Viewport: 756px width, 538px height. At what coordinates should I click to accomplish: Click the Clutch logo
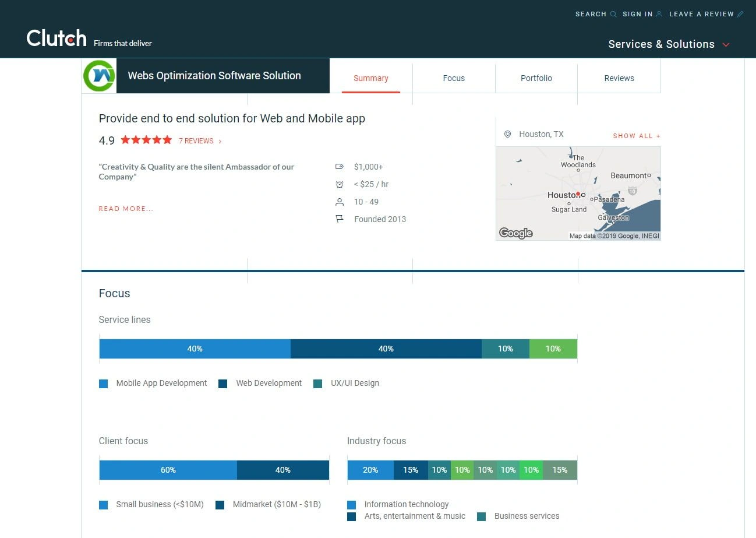[x=56, y=38]
